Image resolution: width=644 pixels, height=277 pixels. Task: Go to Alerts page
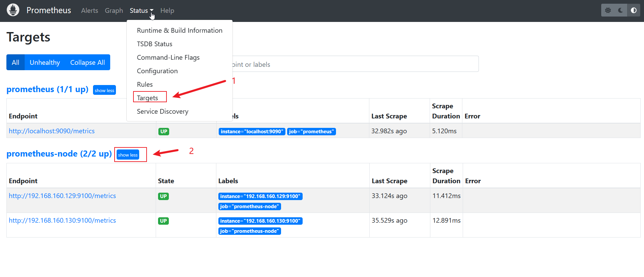point(90,10)
